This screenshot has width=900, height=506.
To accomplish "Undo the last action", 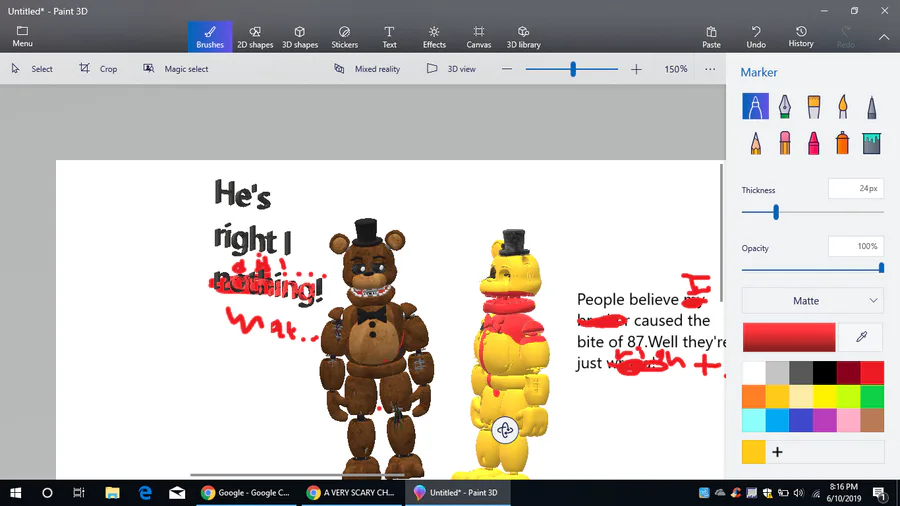I will point(756,37).
